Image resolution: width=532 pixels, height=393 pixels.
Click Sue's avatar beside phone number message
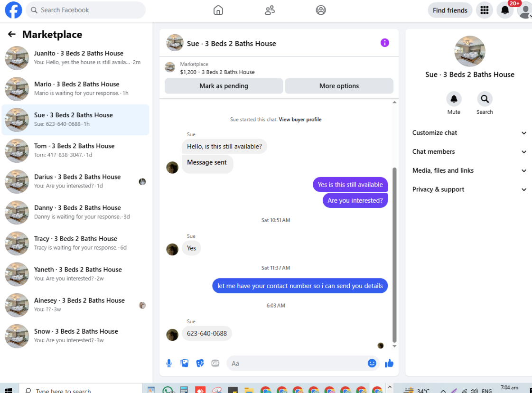(172, 335)
